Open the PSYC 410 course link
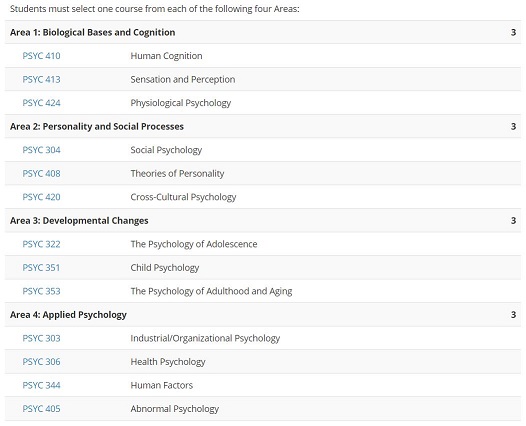The width and height of the screenshot is (526, 426). 41,56
